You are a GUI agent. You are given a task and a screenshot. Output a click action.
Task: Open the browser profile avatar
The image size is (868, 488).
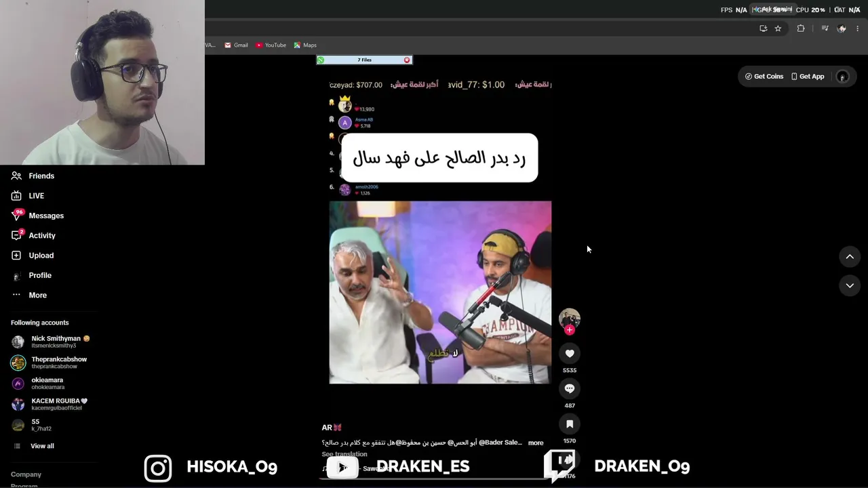point(842,28)
